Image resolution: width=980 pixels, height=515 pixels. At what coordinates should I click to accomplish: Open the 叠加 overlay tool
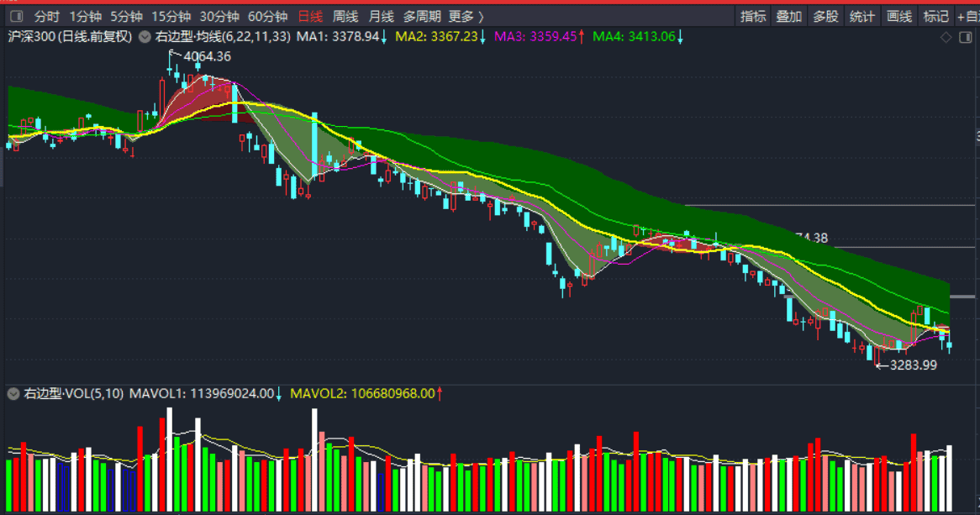point(788,16)
